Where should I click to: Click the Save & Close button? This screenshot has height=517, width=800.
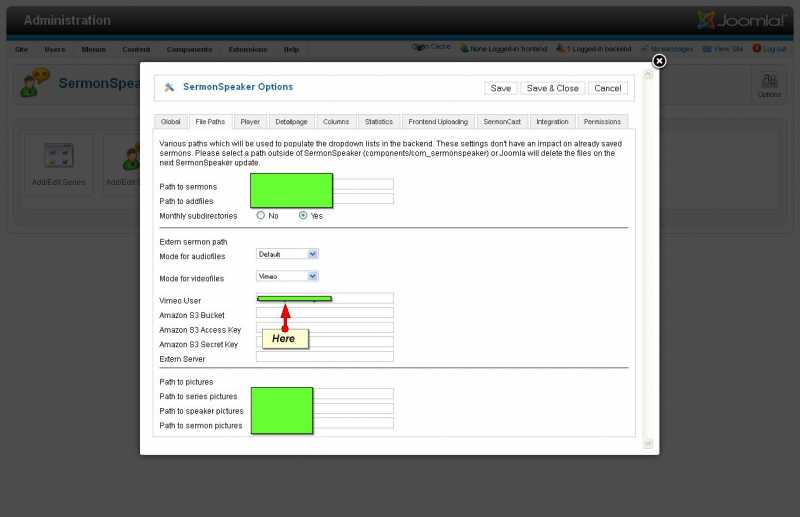coord(553,88)
